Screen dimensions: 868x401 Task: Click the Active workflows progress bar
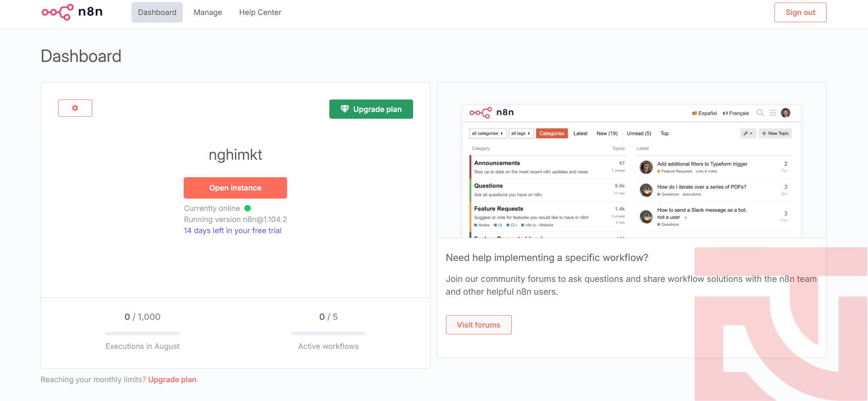click(328, 334)
